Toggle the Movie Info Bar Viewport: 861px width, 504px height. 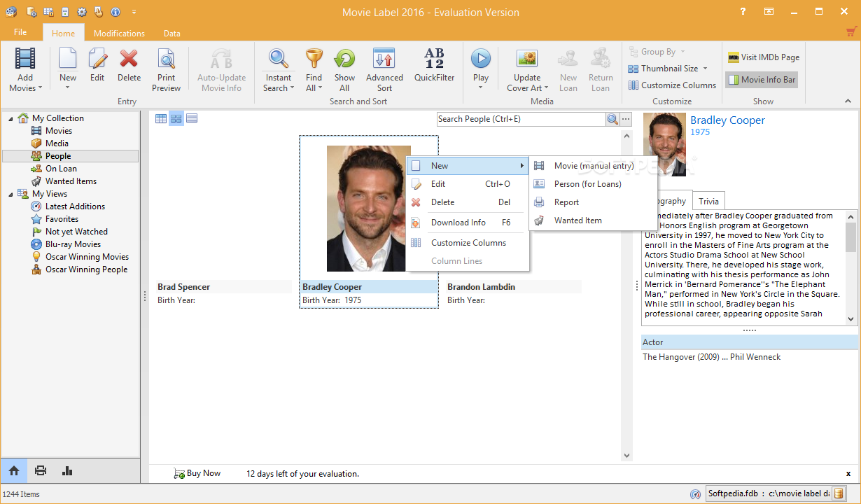[x=762, y=80]
